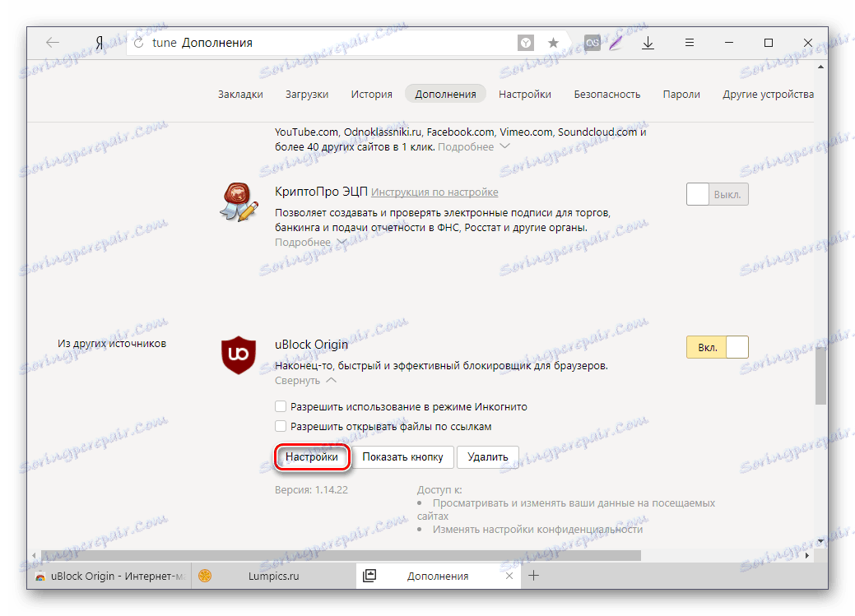Close the Дополнения tab
Viewport: 855px width, 616px height.
509,576
